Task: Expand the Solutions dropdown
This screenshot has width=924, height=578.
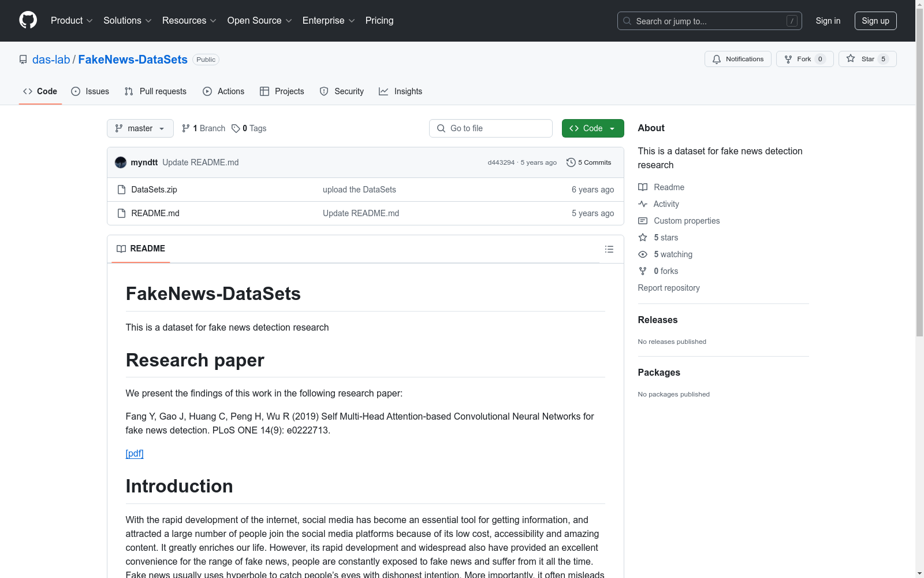Action: 127,21
